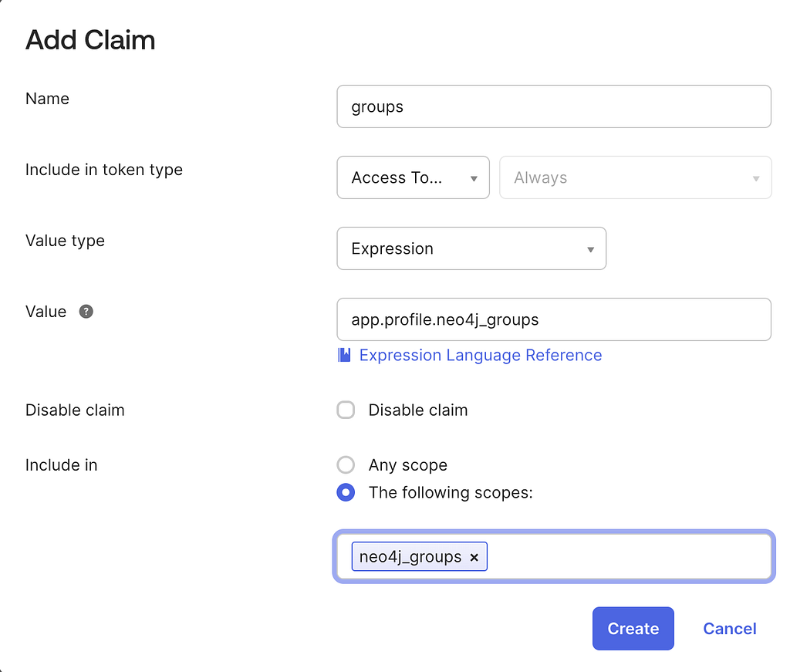The height and width of the screenshot is (672, 790).
Task: Click the Always dropdown arrow icon
Action: click(756, 178)
